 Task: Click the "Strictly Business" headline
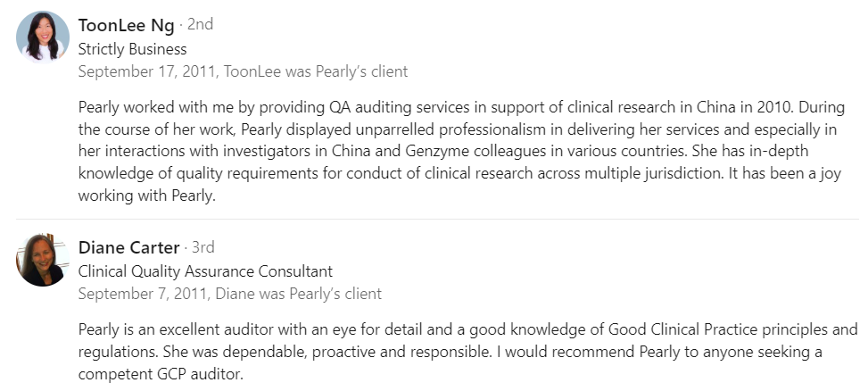click(x=133, y=49)
